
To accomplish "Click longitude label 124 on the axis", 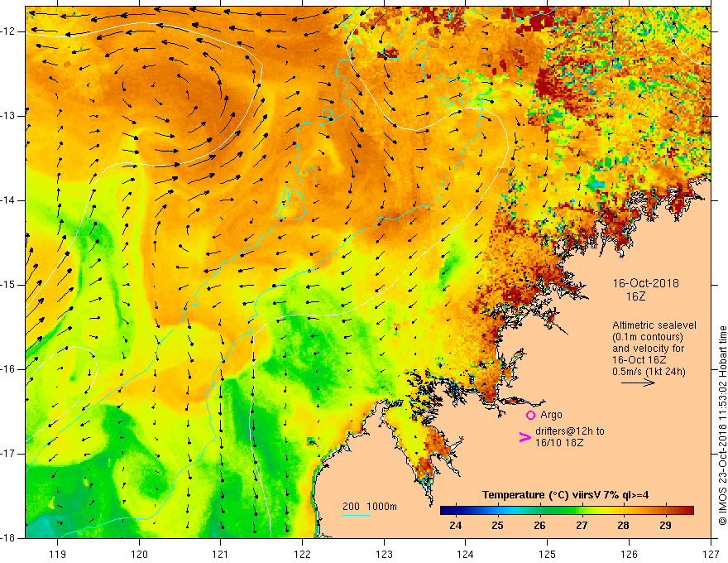I will point(466,554).
